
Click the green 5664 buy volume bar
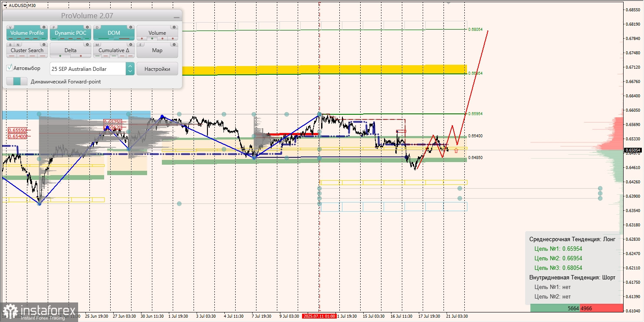click(555, 308)
